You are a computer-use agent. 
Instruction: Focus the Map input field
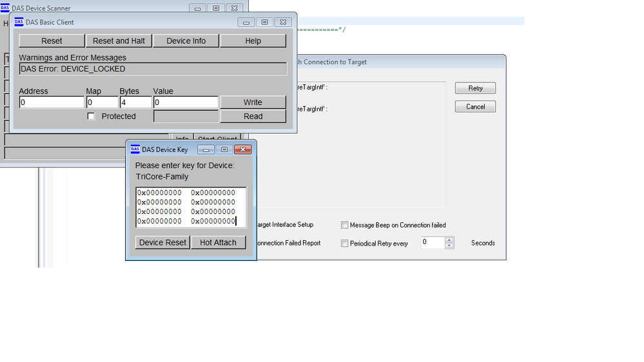click(x=102, y=102)
